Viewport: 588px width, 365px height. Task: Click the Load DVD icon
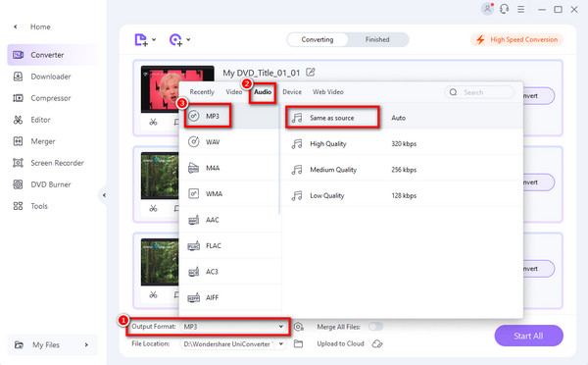coord(175,39)
